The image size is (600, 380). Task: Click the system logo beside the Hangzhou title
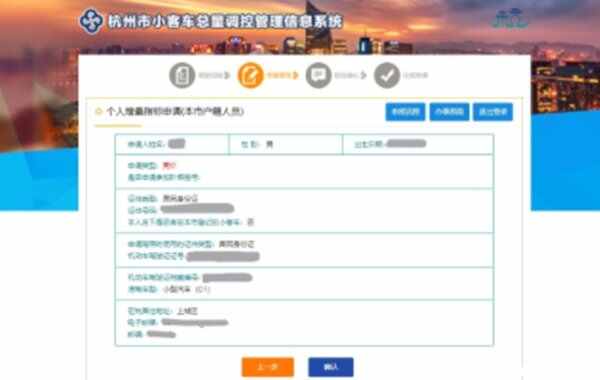point(91,21)
